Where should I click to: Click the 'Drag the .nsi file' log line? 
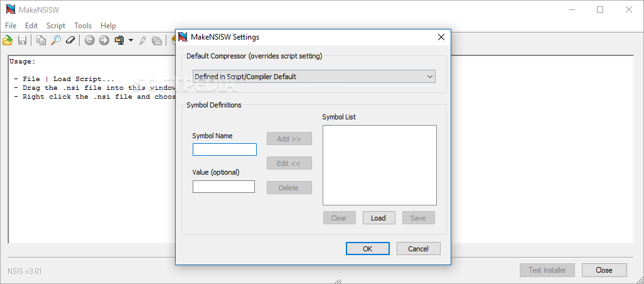95,88
